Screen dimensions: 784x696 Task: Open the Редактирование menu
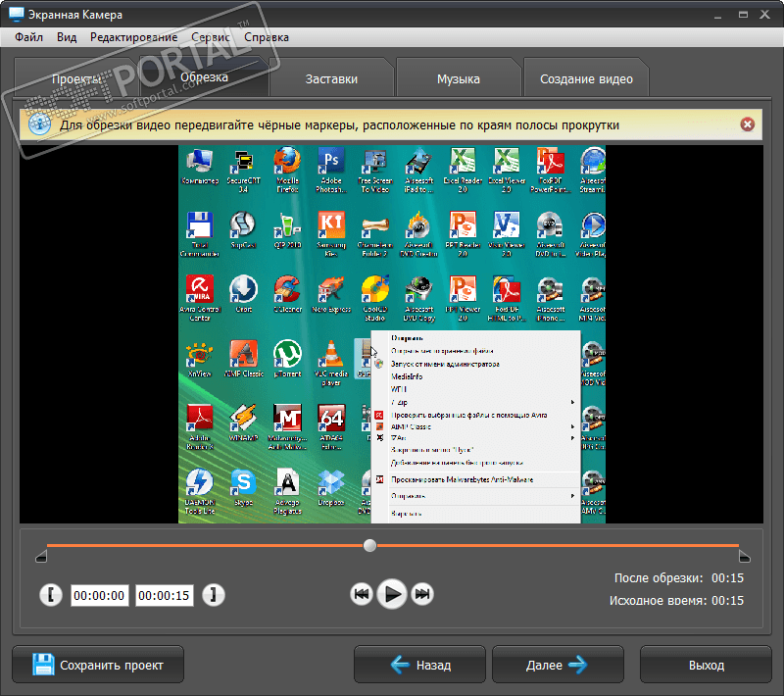click(x=133, y=37)
